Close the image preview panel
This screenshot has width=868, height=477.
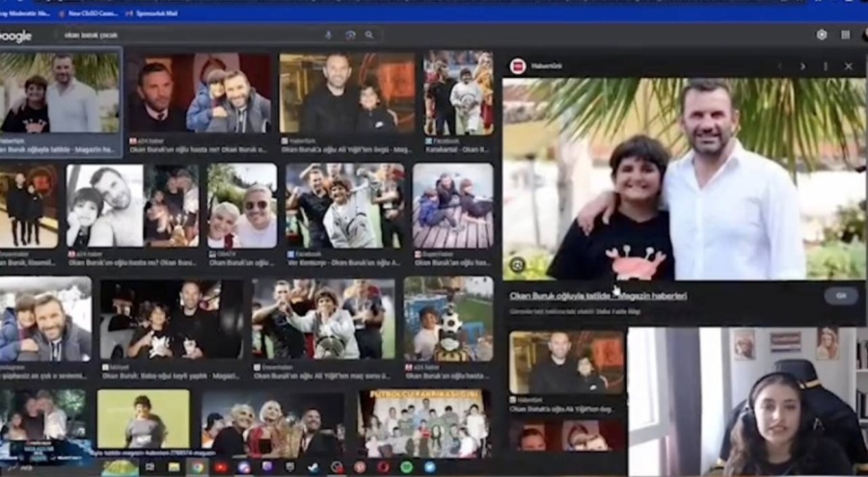click(x=849, y=66)
